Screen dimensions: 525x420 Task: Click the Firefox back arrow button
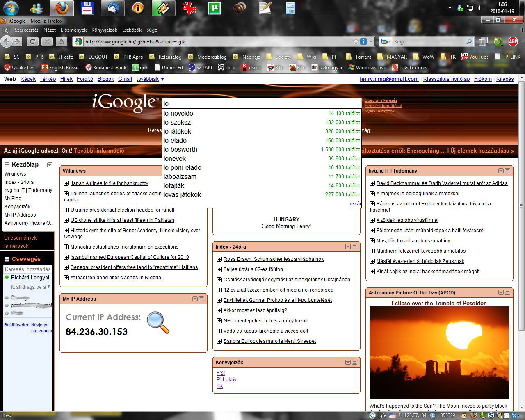[7, 41]
